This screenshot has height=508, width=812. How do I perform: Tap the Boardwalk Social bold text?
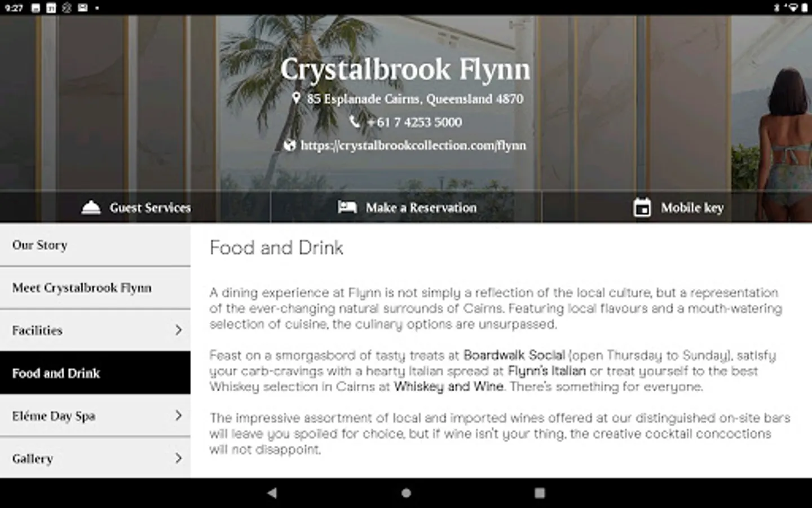tap(514, 355)
